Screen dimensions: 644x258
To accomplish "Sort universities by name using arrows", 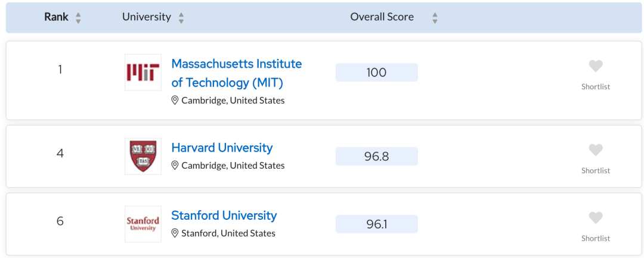I will pyautogui.click(x=181, y=18).
